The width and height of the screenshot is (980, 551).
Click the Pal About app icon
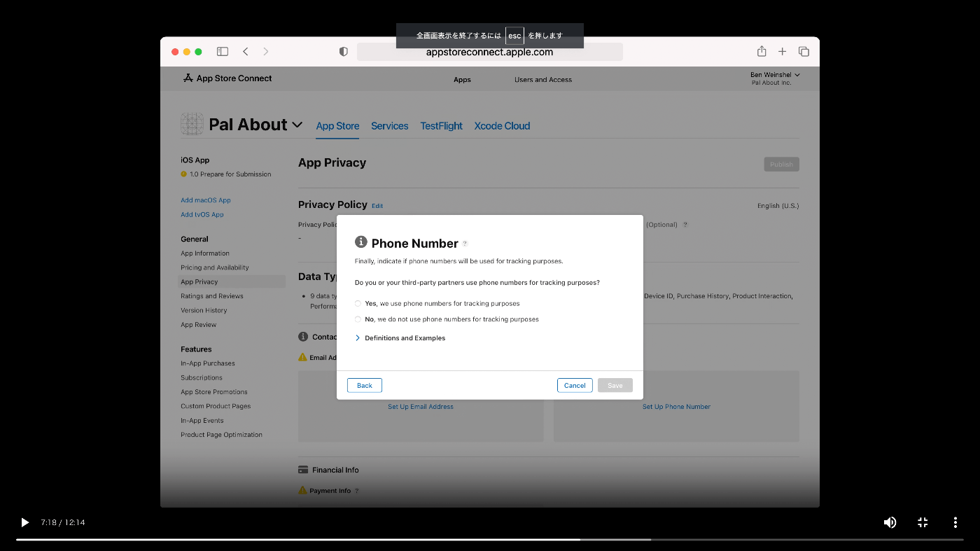tap(192, 124)
